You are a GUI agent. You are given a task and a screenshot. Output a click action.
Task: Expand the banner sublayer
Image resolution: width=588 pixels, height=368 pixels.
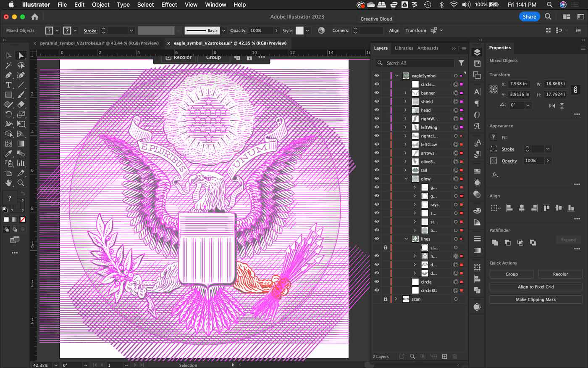[x=405, y=93]
